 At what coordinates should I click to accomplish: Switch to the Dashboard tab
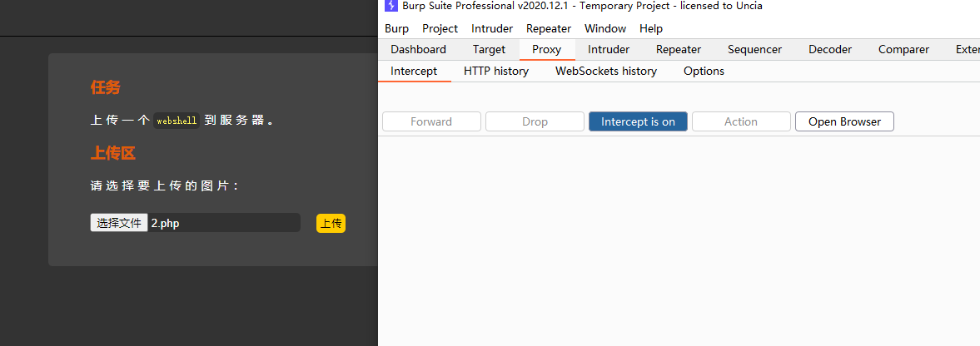pos(418,49)
